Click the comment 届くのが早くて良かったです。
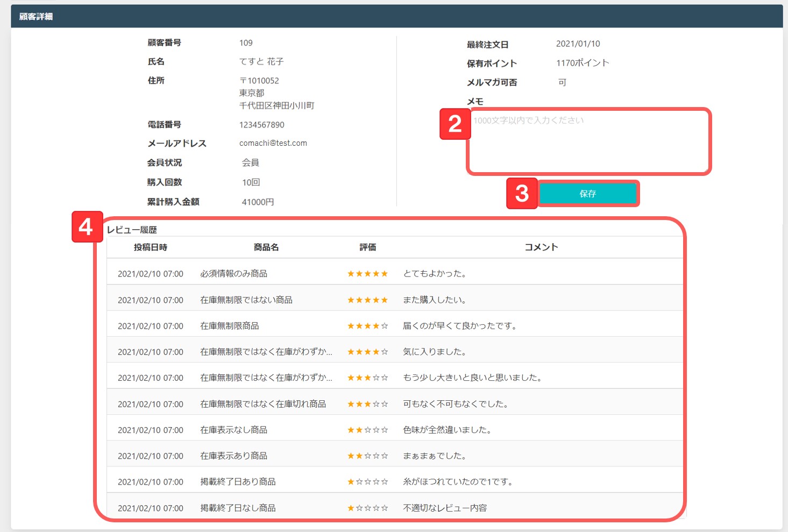788x532 pixels. click(x=461, y=326)
